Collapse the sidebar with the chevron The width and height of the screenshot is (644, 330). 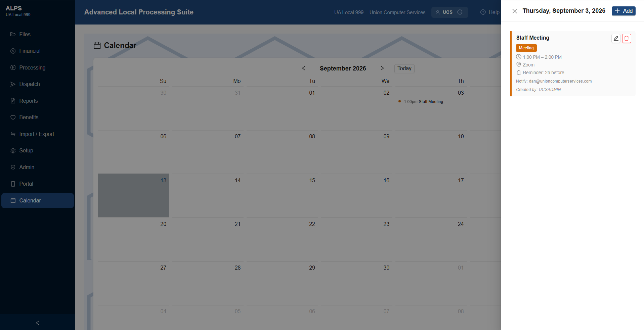coord(38,323)
